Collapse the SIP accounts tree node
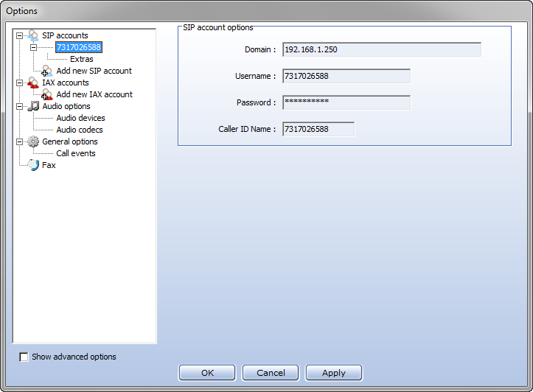 click(20, 35)
